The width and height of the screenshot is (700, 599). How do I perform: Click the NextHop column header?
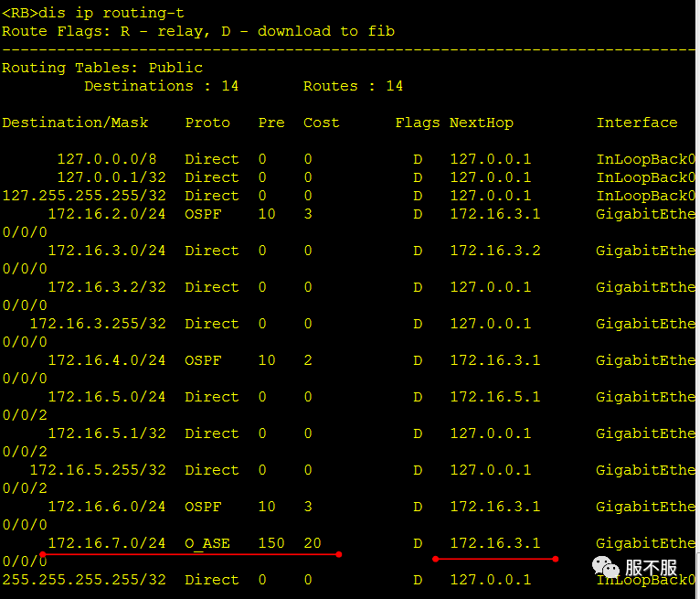482,123
